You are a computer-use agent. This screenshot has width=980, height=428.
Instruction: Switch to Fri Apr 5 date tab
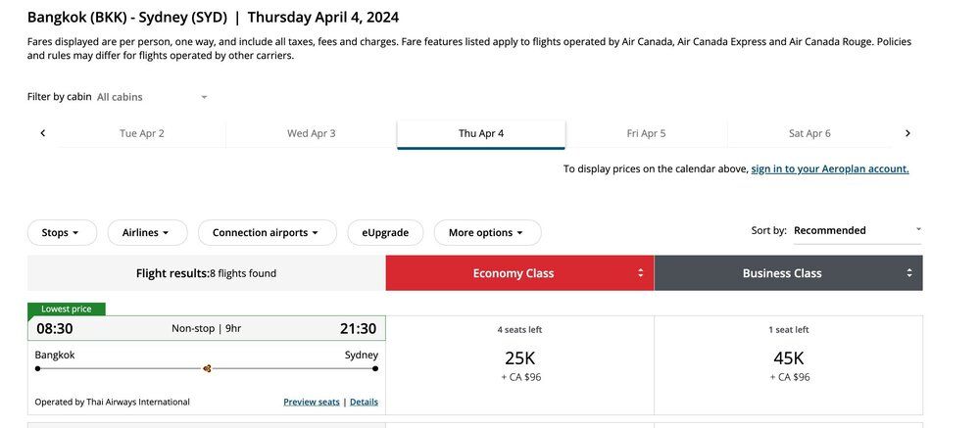(x=646, y=133)
